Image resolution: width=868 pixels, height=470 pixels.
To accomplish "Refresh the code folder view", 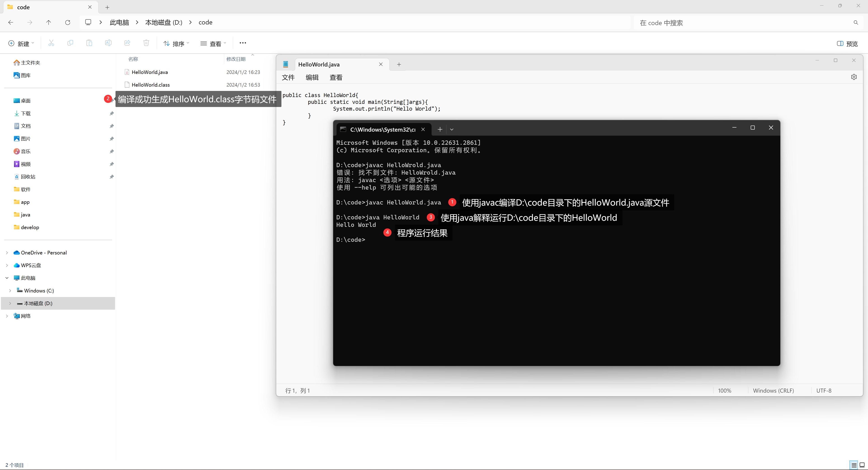I will click(68, 22).
